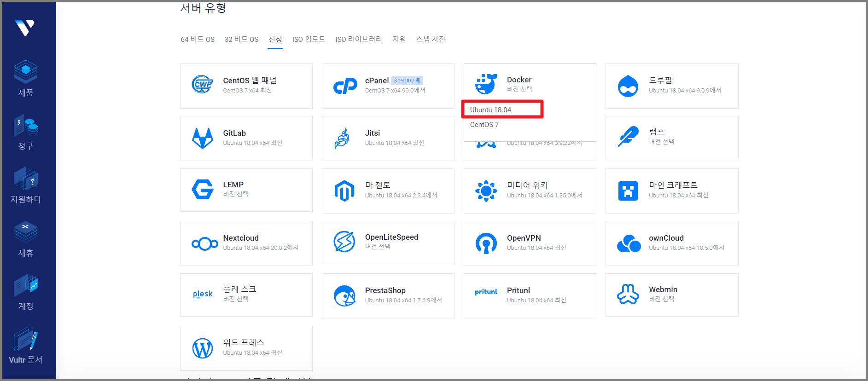
Task: Open the 지원하다 support sidebar icon
Action: 26,179
